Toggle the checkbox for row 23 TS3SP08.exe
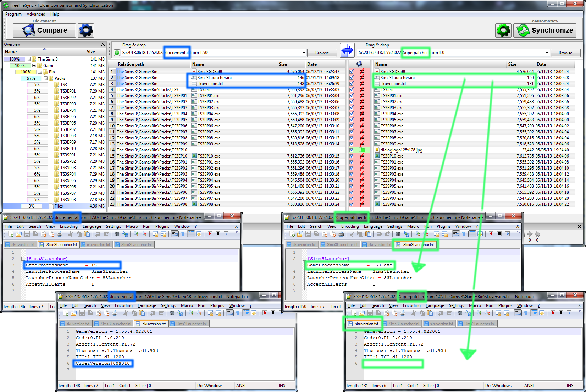The image size is (586, 392). tap(351, 204)
